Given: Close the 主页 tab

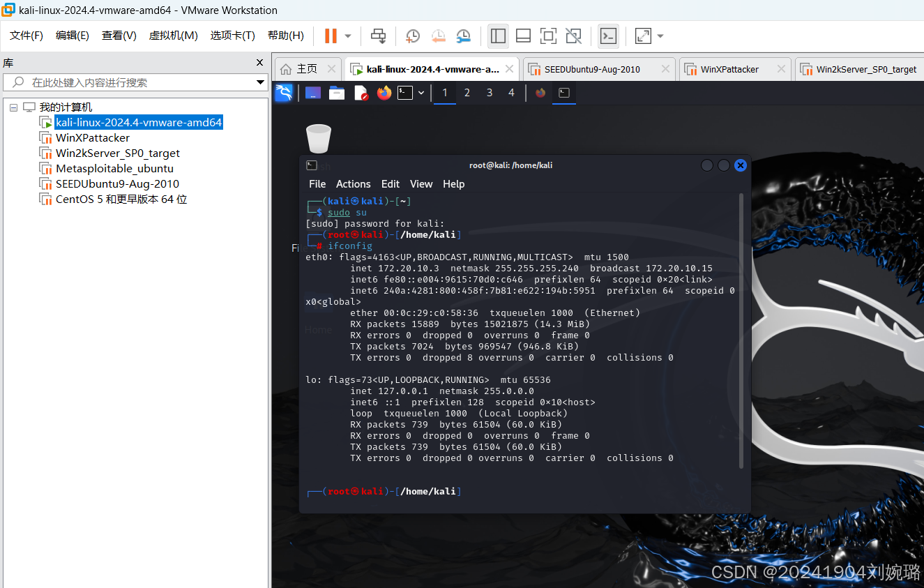Looking at the screenshot, I should tap(331, 69).
